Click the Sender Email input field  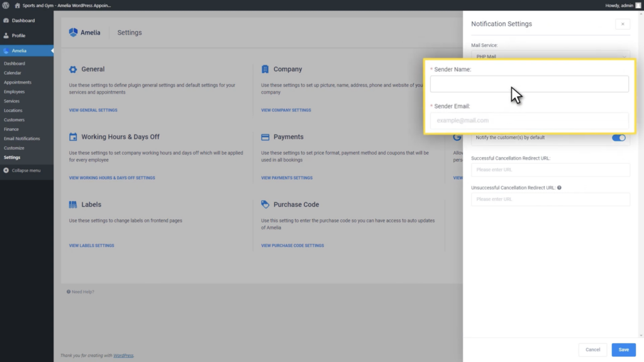pyautogui.click(x=529, y=121)
